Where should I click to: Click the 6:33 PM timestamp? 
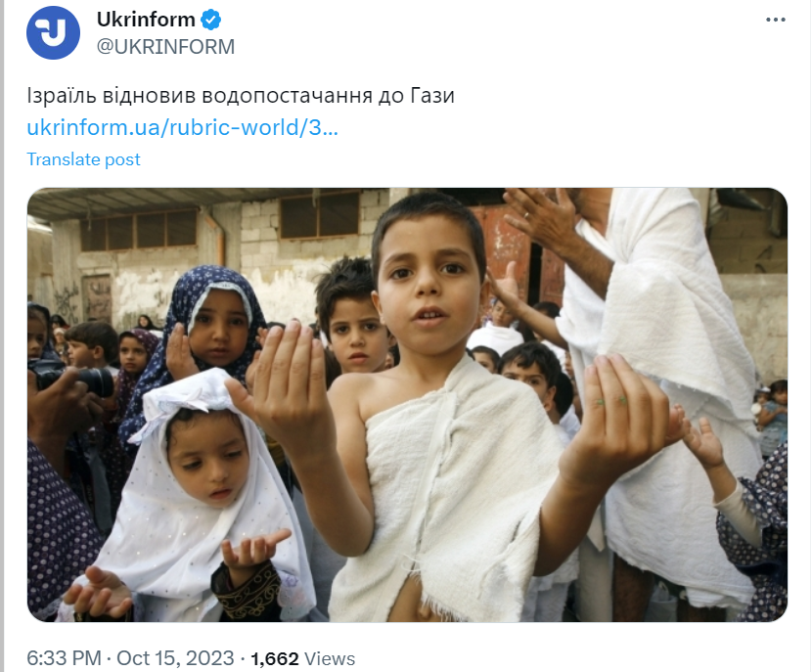pos(64,658)
